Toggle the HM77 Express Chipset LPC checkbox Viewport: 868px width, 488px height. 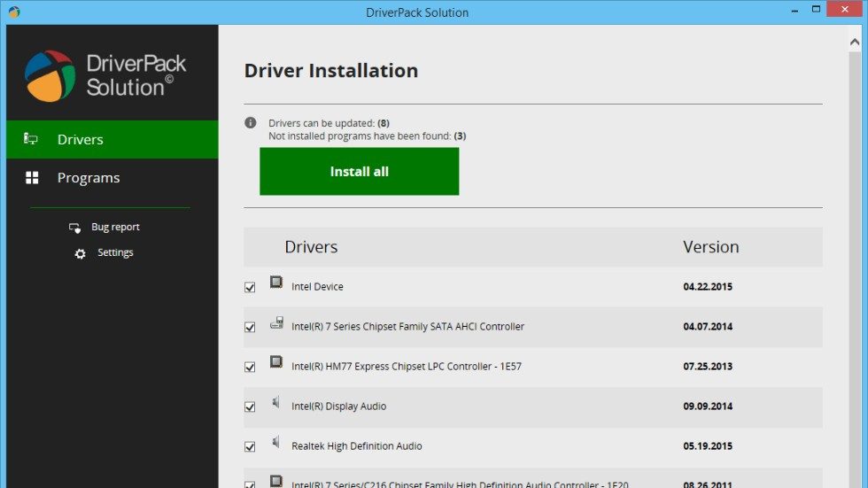coord(250,367)
